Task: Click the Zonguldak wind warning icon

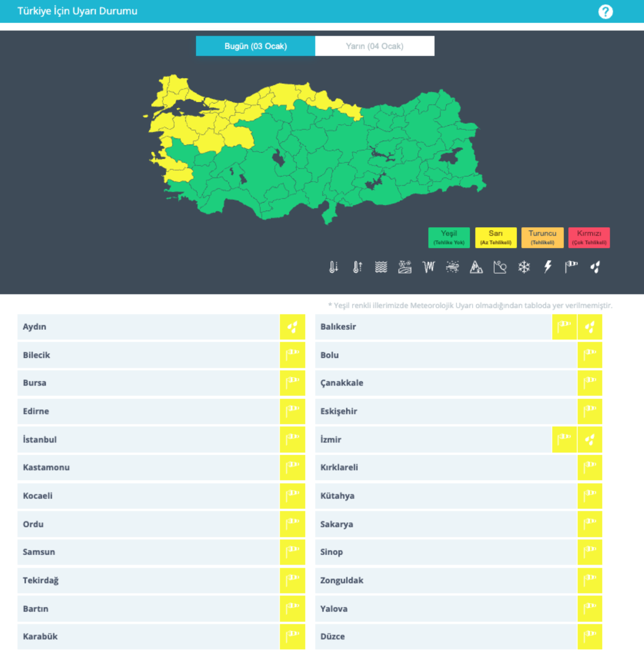Action: pyautogui.click(x=589, y=580)
